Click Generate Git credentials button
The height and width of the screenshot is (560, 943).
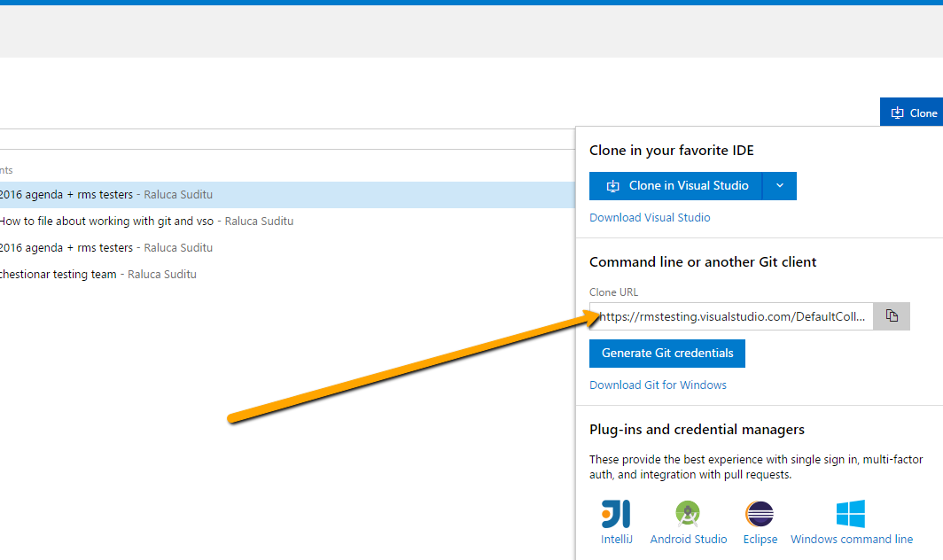click(667, 353)
